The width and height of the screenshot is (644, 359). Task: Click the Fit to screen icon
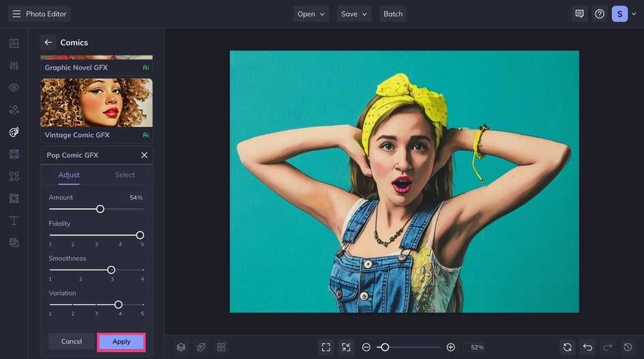tap(326, 347)
